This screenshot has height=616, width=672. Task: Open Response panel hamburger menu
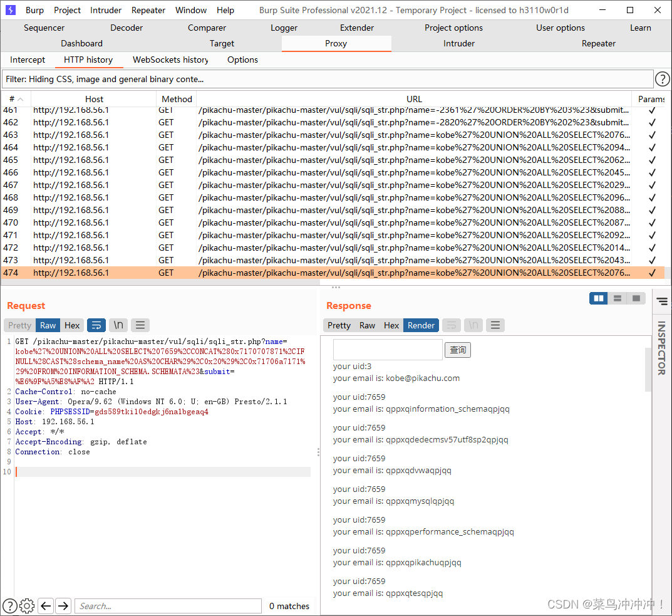coord(495,325)
